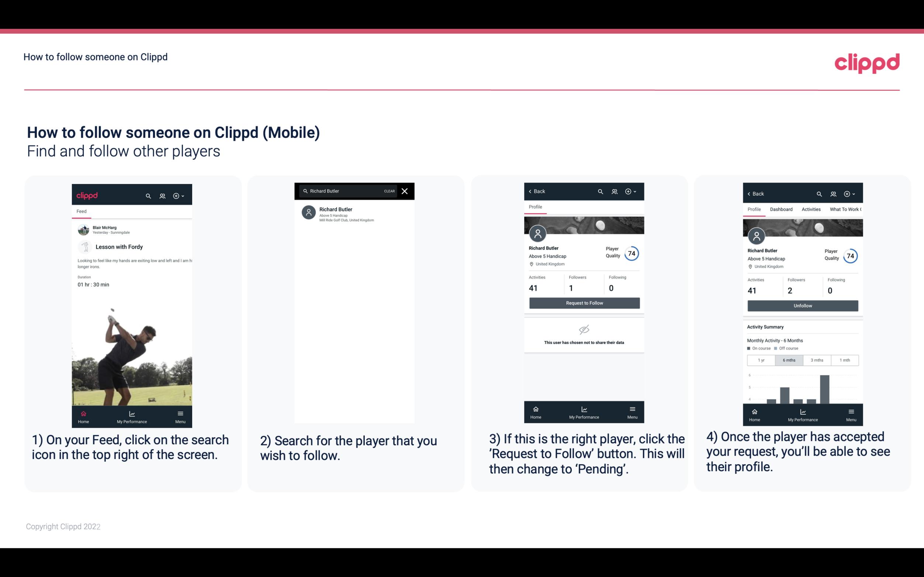
Task: Select the Dashboard tab on player profile
Action: [x=782, y=209]
